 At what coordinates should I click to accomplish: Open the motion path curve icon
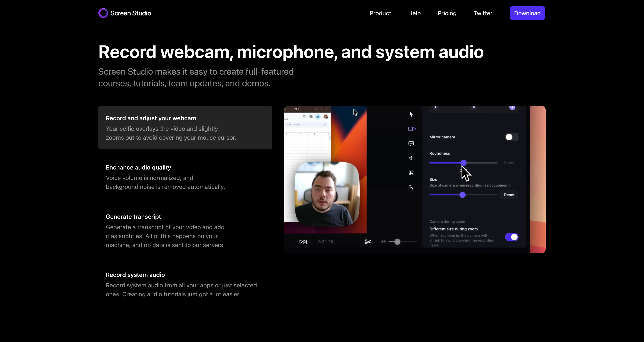pyautogui.click(x=411, y=187)
